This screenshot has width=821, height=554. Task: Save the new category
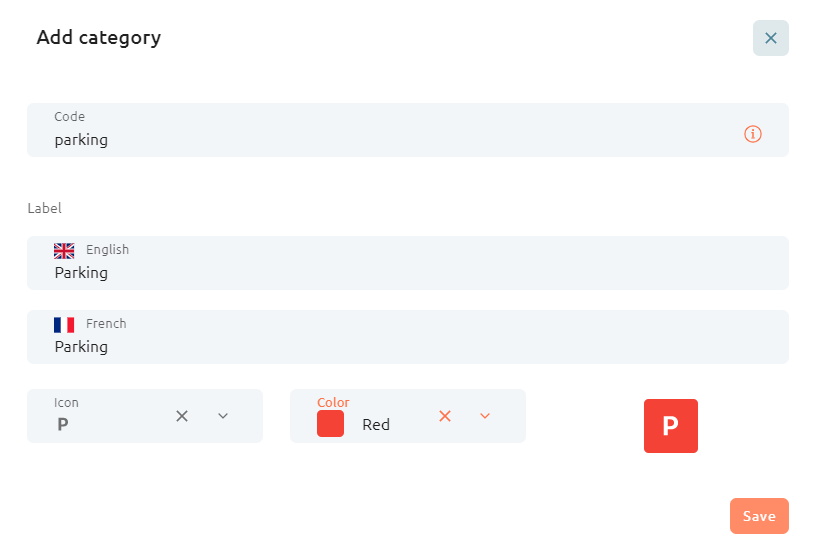click(759, 516)
